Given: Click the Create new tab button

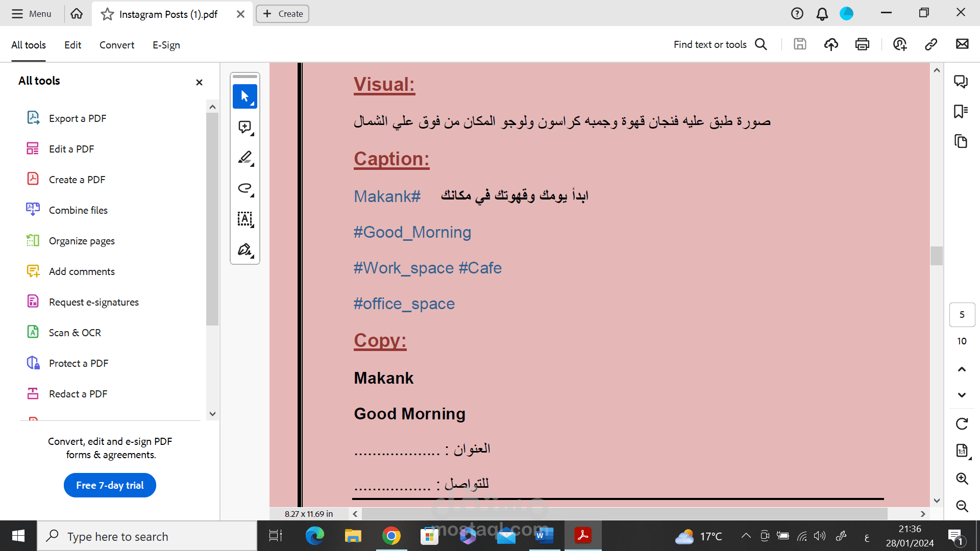Looking at the screenshot, I should pyautogui.click(x=282, y=14).
